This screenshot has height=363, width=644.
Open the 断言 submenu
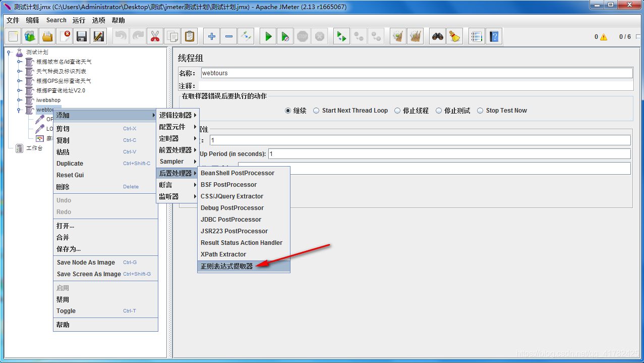pyautogui.click(x=178, y=185)
